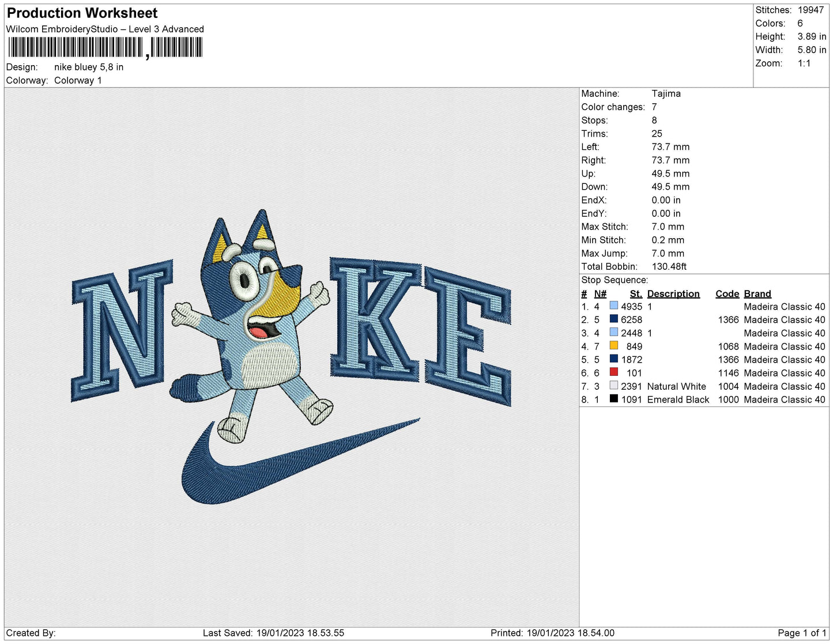Click the Left value 73.7 mm
The height and width of the screenshot is (644, 833).
670,146
